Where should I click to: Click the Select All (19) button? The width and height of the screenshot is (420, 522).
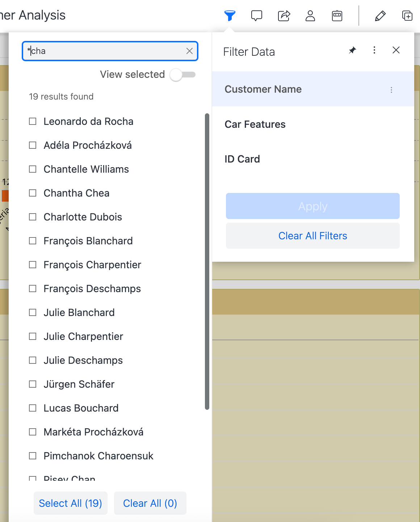(x=70, y=503)
